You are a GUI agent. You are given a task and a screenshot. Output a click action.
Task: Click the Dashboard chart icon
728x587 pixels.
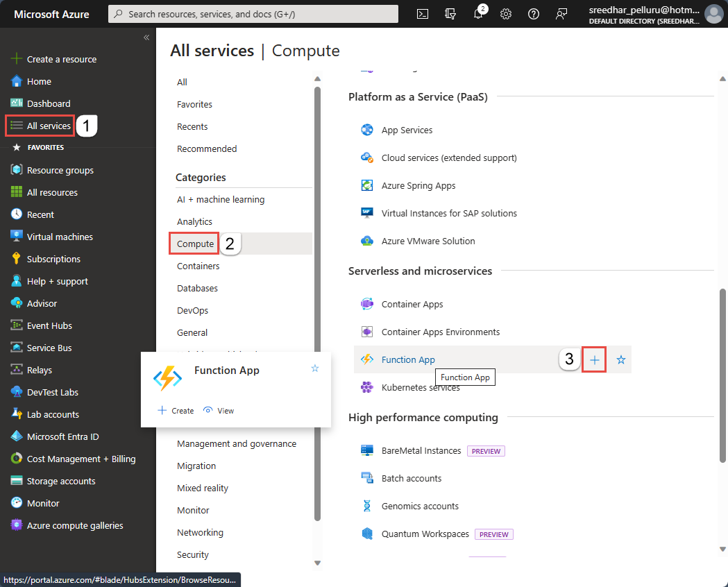[x=16, y=103]
